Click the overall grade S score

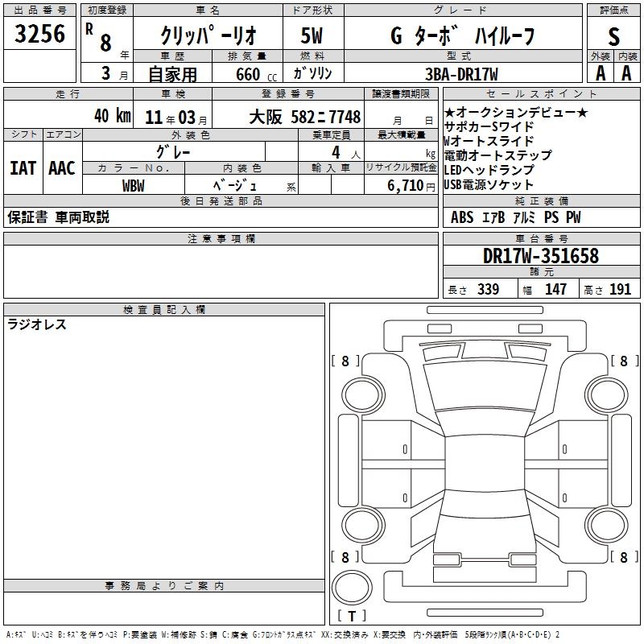point(613,35)
